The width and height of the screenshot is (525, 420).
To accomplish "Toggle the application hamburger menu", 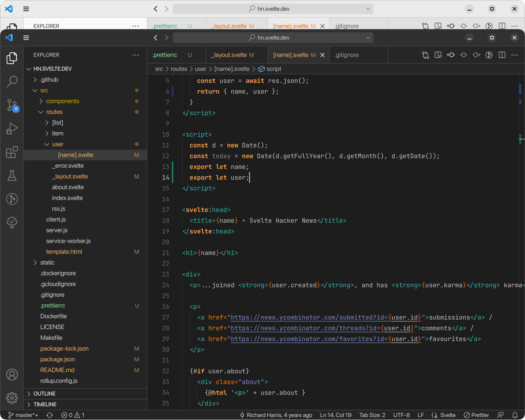I will pyautogui.click(x=26, y=38).
